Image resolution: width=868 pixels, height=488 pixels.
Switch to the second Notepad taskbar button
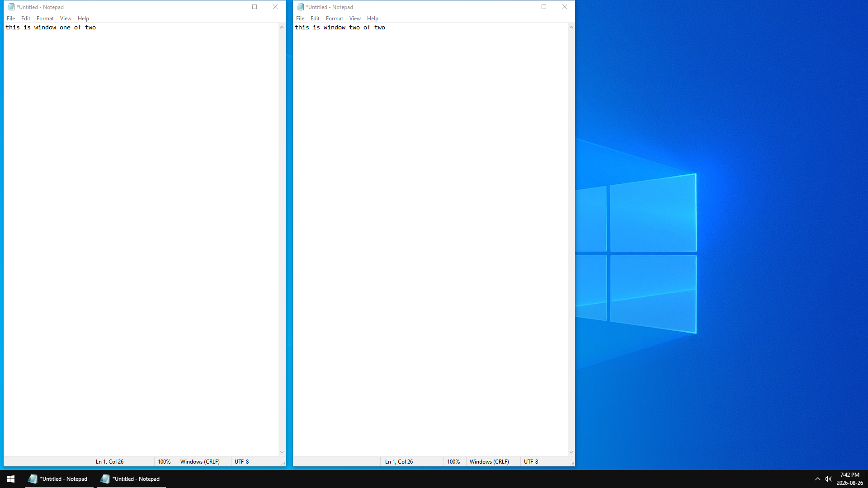[131, 479]
